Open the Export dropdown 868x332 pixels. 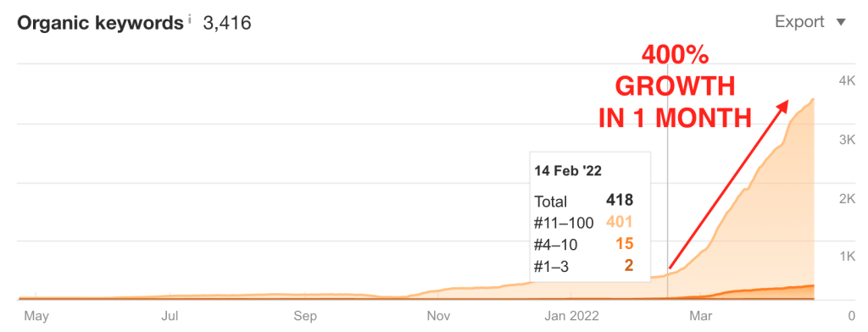pyautogui.click(x=810, y=23)
